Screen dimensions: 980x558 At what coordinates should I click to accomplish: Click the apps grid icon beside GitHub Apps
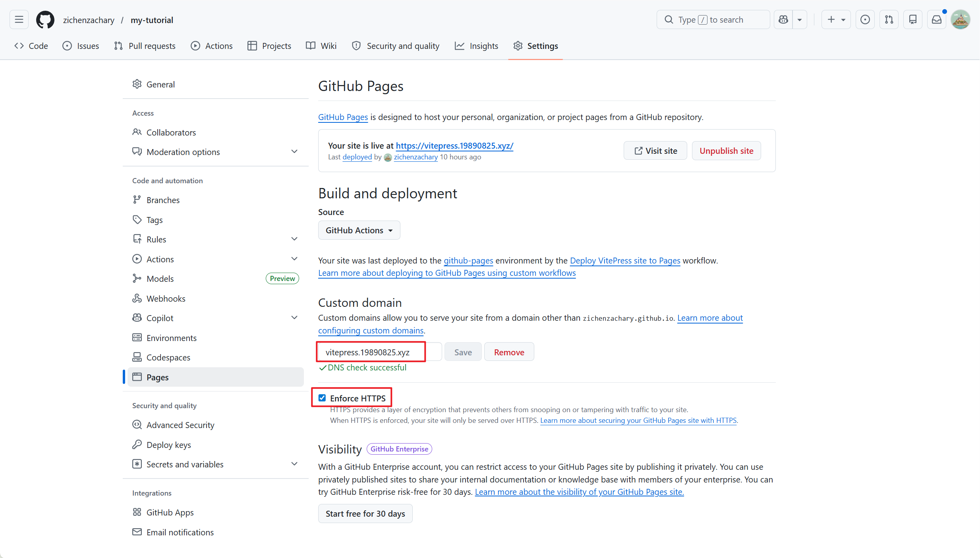click(x=137, y=512)
